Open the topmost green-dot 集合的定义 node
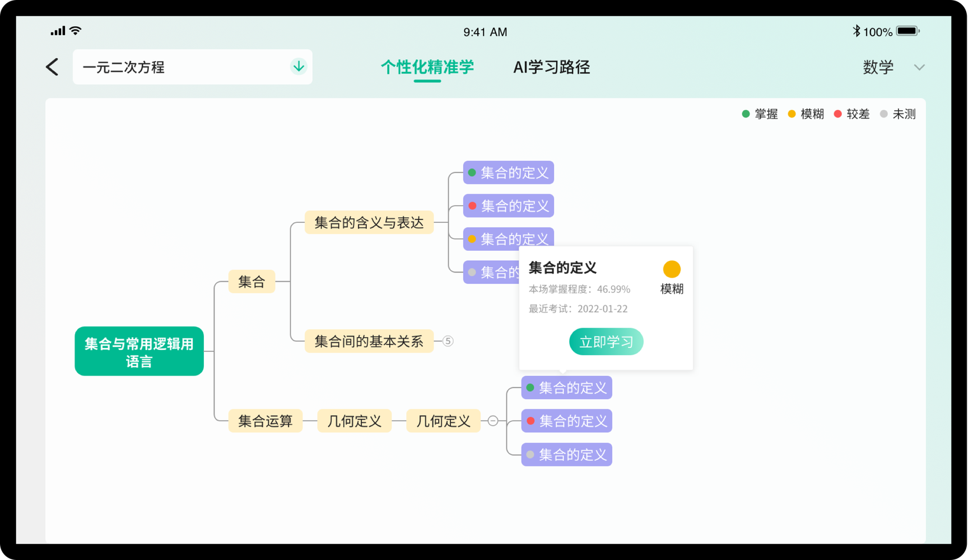 (x=508, y=172)
